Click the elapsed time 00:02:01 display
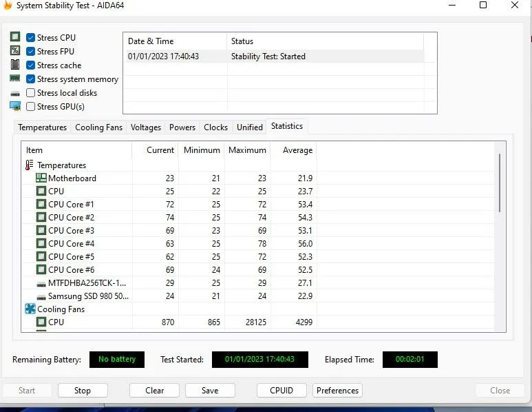Viewport: 532px width, 412px height. [410, 360]
